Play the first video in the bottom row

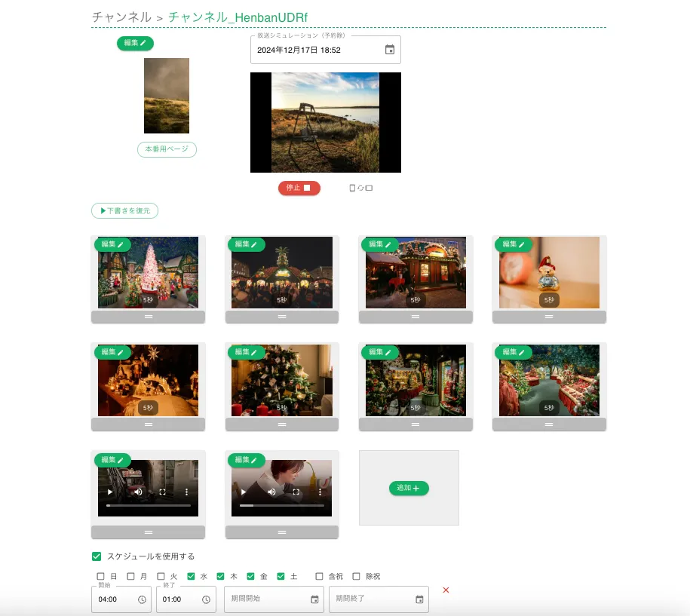point(110,492)
